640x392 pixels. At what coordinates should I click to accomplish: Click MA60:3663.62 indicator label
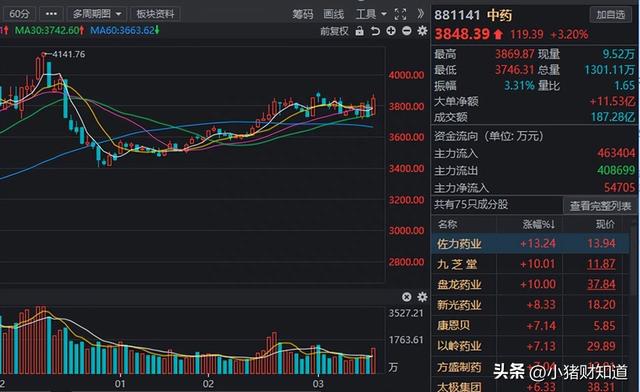(125, 31)
